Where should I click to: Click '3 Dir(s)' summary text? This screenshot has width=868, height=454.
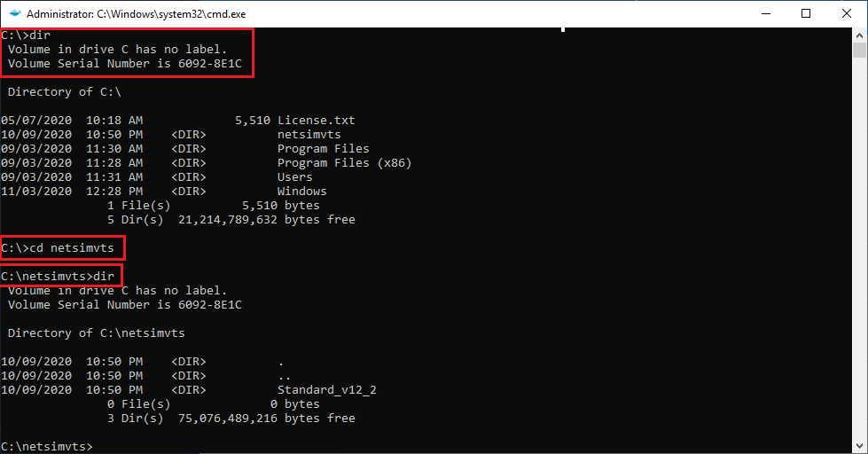pos(135,418)
